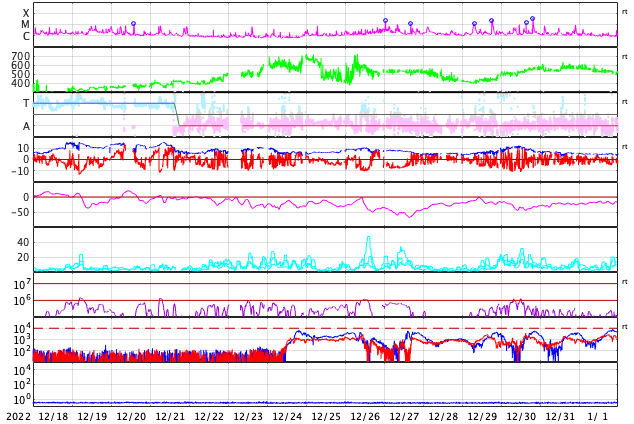Select the 10^0 axis label in bottom panel
This screenshot has width=634, height=424.
[22, 399]
